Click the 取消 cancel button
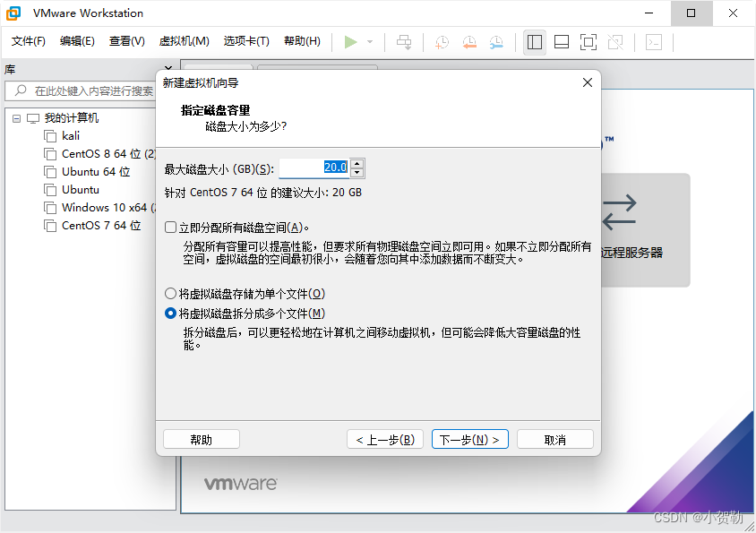The image size is (756, 533). [x=555, y=440]
